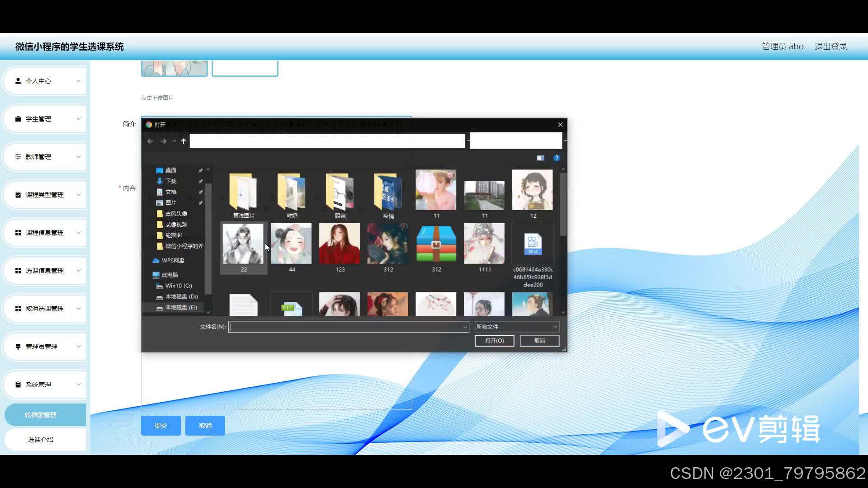Open the 选课介绍 submenu item
The width and height of the screenshot is (868, 488).
coord(41,440)
